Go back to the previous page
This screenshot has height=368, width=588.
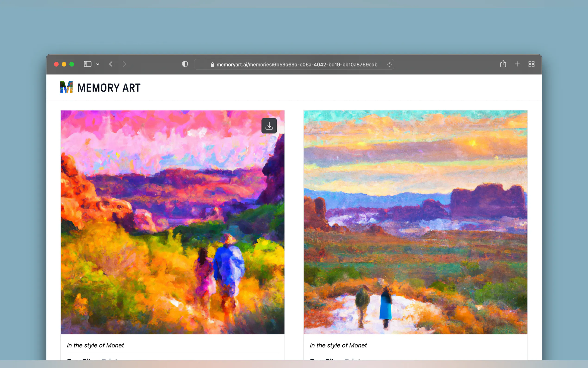pyautogui.click(x=111, y=64)
